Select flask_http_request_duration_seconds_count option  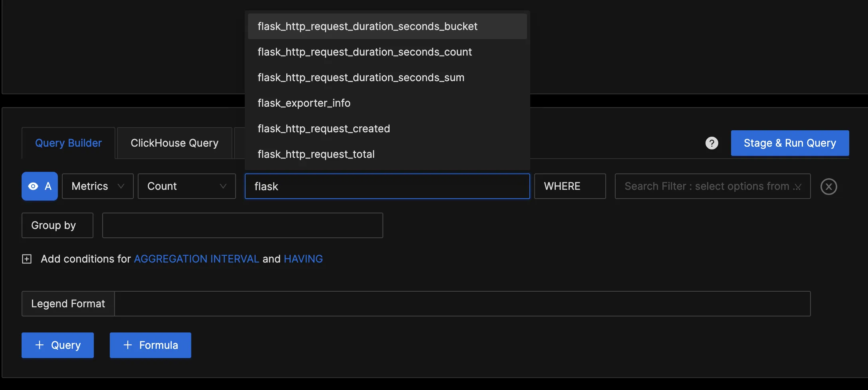pos(387,52)
